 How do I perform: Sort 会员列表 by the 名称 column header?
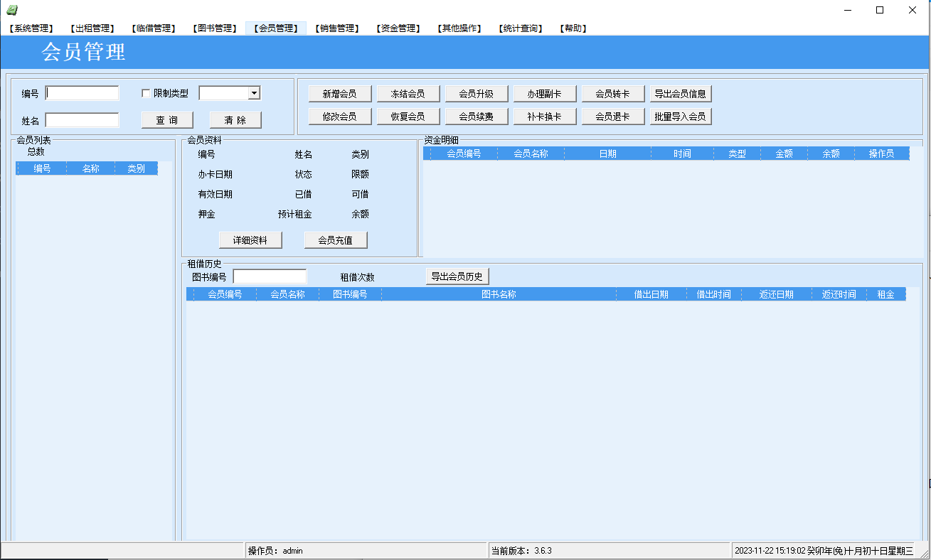[x=91, y=169]
